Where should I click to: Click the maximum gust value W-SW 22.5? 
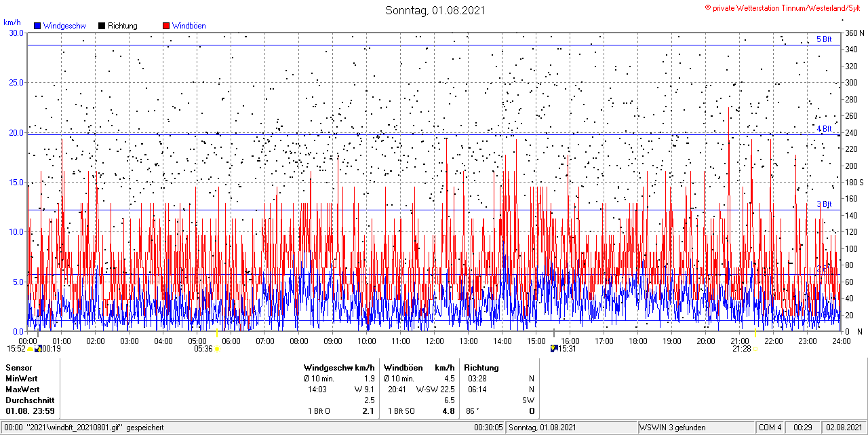click(435, 390)
